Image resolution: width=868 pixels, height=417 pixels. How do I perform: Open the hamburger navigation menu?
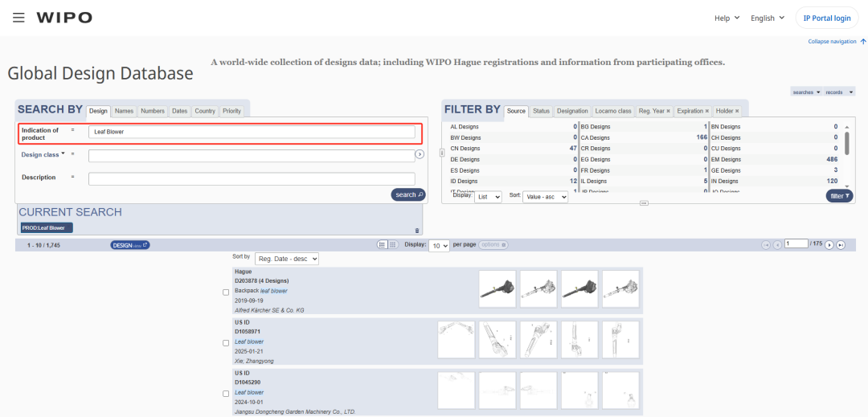(x=18, y=18)
